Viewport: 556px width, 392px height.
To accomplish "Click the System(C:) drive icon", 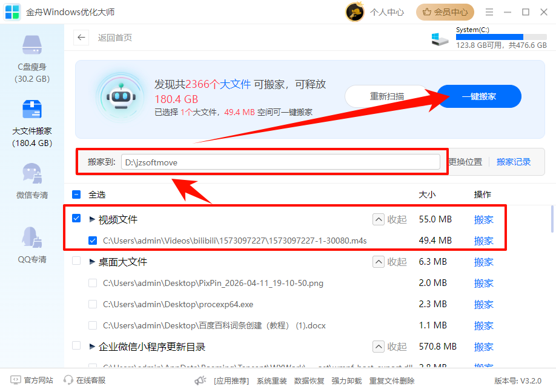I will point(440,39).
